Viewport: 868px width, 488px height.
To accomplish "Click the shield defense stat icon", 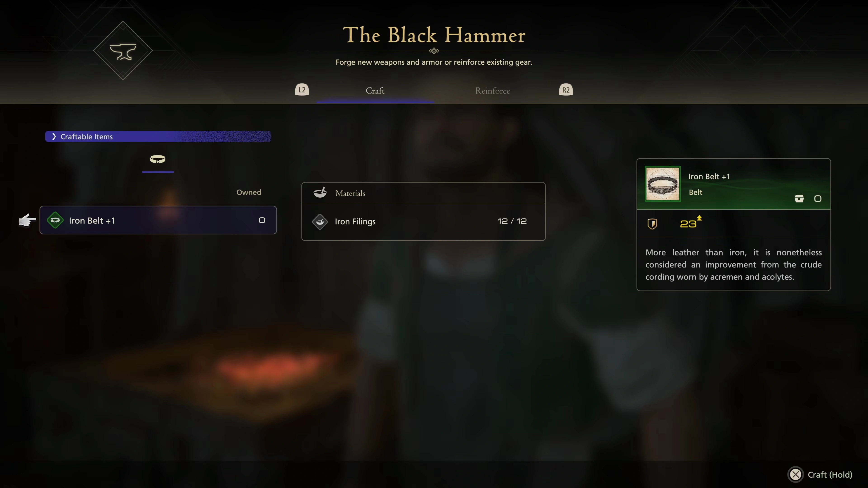I will coord(652,224).
